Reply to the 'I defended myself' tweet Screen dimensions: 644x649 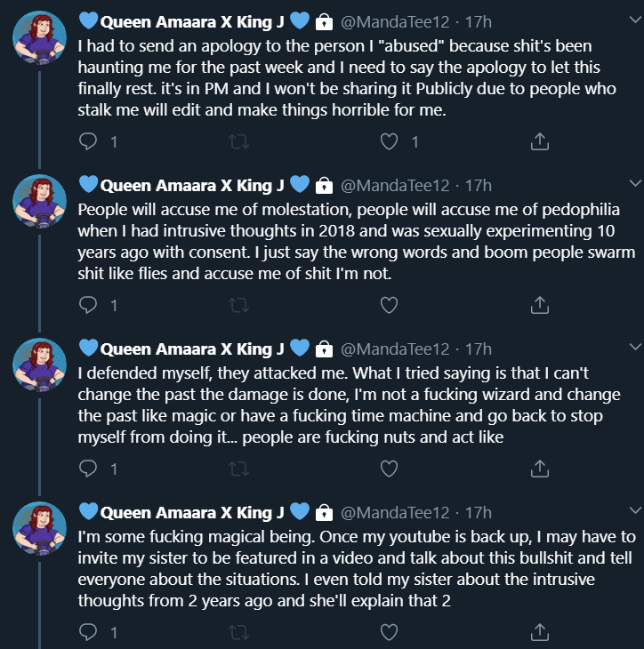point(88,469)
